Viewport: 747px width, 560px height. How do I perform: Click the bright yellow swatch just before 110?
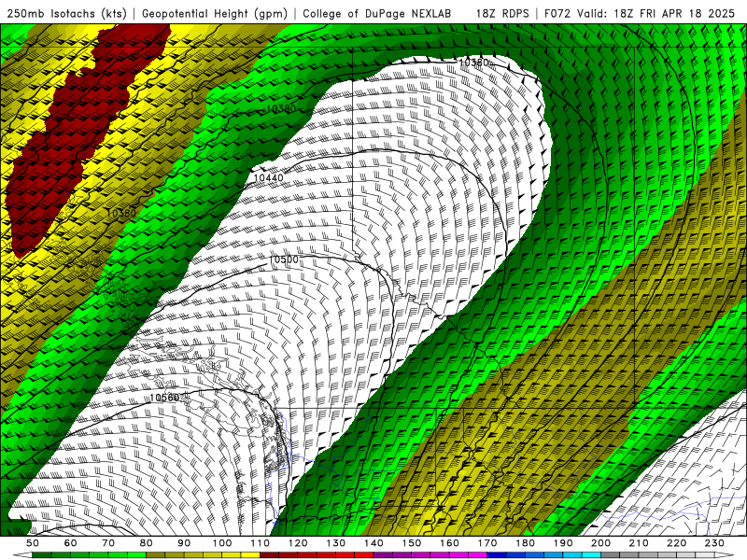[x=250, y=555]
